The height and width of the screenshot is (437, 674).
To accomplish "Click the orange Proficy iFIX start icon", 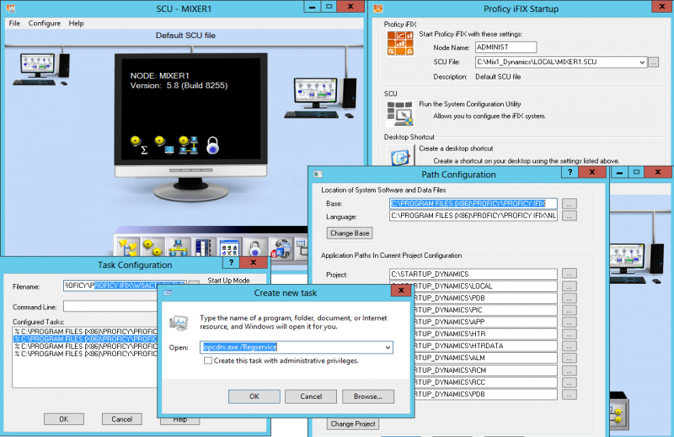I will (400, 43).
